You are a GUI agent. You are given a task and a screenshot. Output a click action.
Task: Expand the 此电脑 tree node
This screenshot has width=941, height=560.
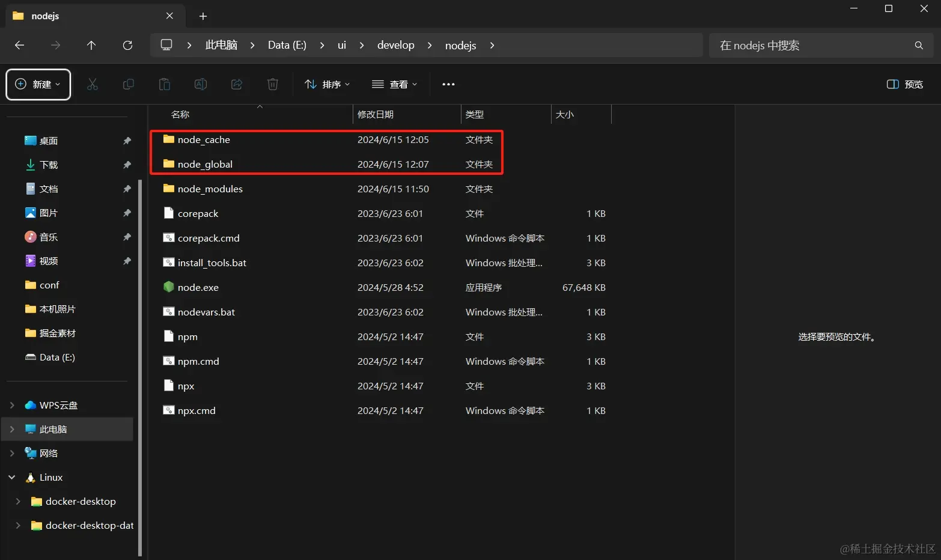(x=12, y=429)
